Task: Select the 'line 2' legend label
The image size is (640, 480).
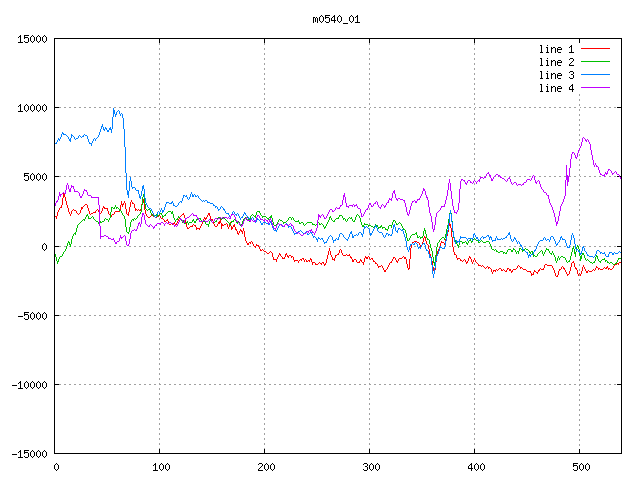Action: [x=557, y=62]
